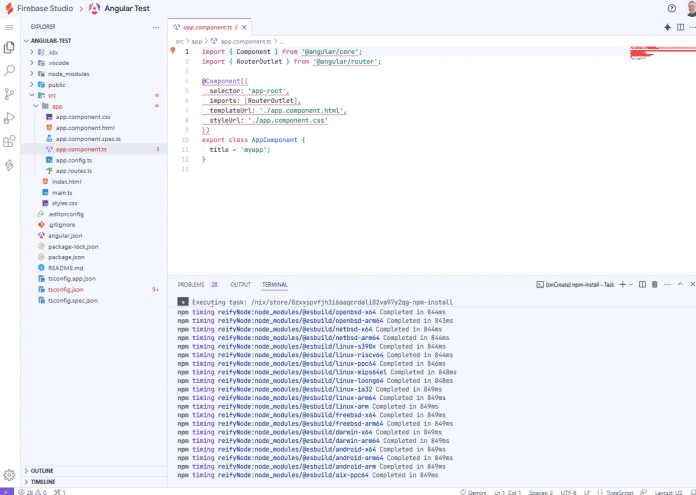Viewport: 696px width, 495px height.
Task: Kill terminal with trash icon
Action: pos(654,285)
